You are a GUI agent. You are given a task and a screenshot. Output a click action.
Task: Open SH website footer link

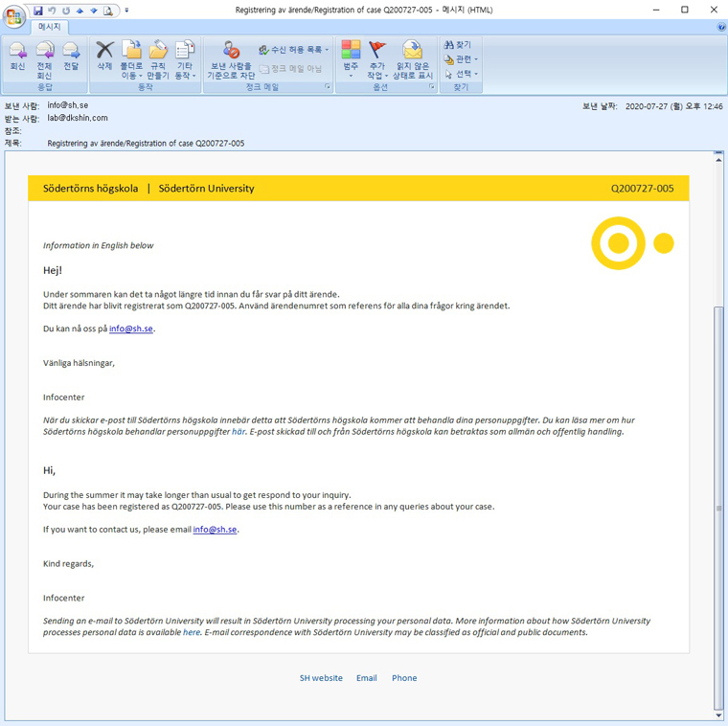[x=321, y=678]
